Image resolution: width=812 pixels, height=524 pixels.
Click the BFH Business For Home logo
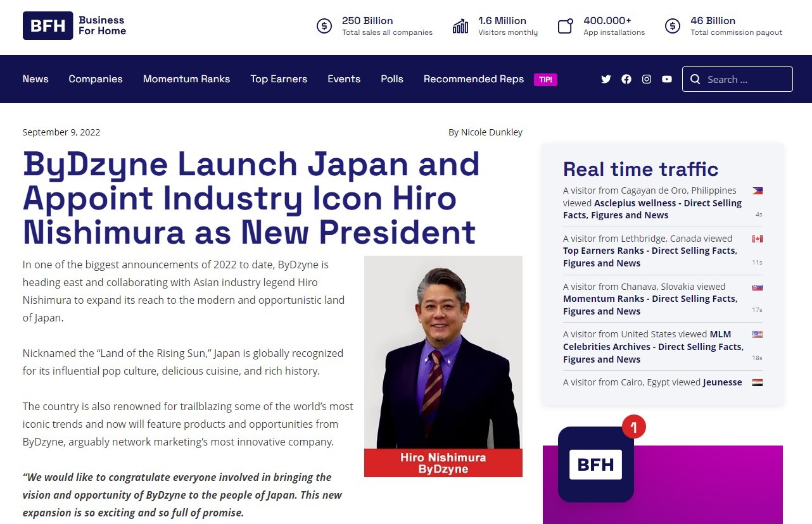(75, 26)
